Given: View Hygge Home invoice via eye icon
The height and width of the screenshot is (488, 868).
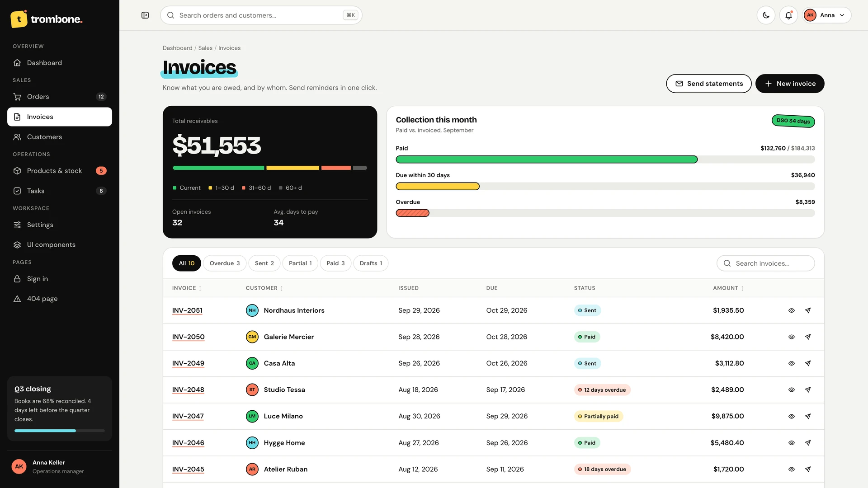Looking at the screenshot, I should [791, 443].
